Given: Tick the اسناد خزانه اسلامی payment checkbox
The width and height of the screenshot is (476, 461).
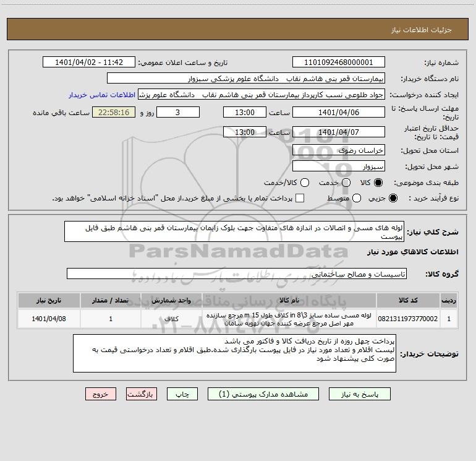Looking at the screenshot, I should pos(300,198).
